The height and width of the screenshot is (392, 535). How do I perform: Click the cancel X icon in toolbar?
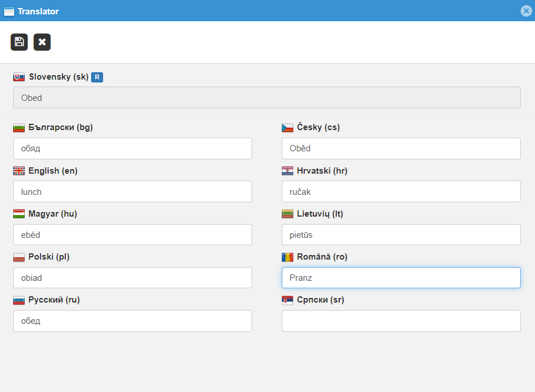pos(42,42)
